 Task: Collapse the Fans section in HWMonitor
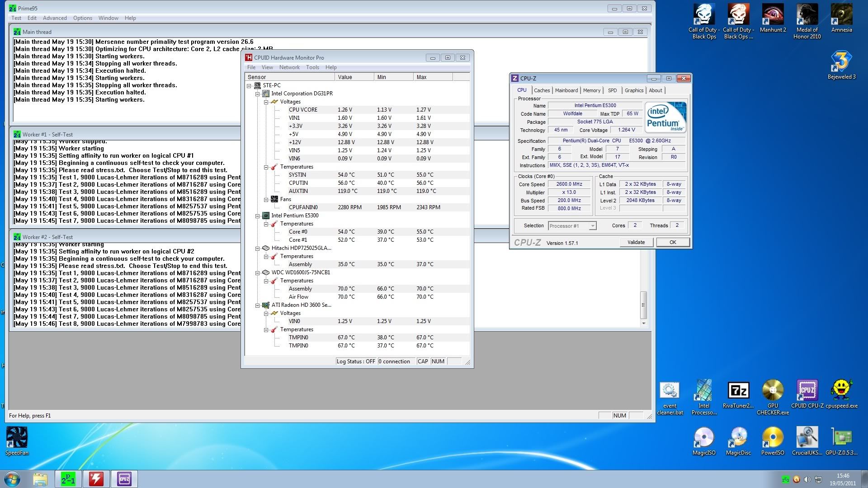tap(266, 199)
